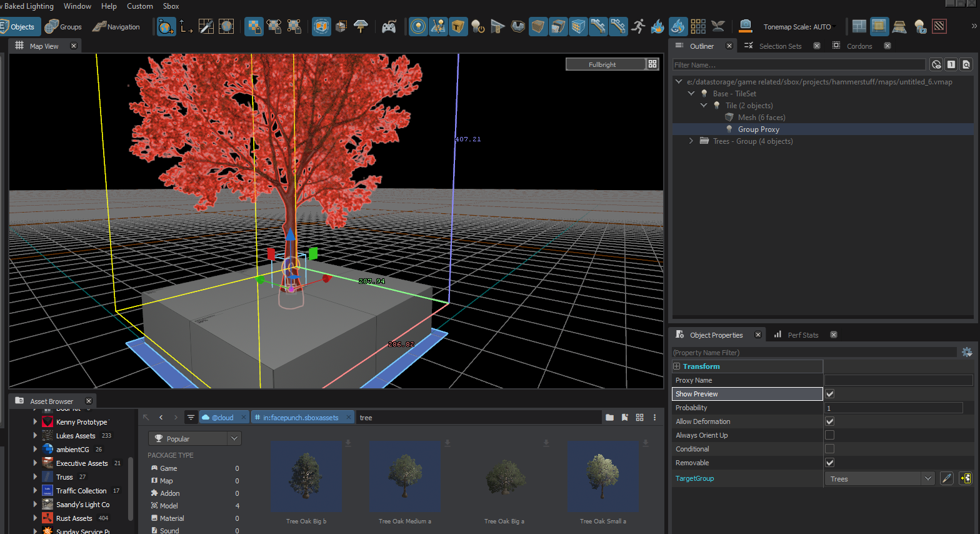Click the Outliner search page icon
The height and width of the screenshot is (534, 980).
pyautogui.click(x=966, y=64)
